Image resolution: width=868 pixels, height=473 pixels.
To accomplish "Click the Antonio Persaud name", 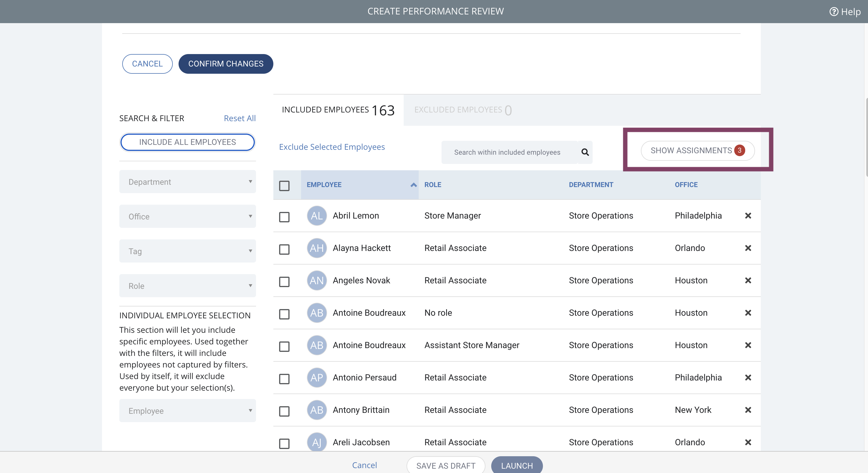I will (x=364, y=378).
